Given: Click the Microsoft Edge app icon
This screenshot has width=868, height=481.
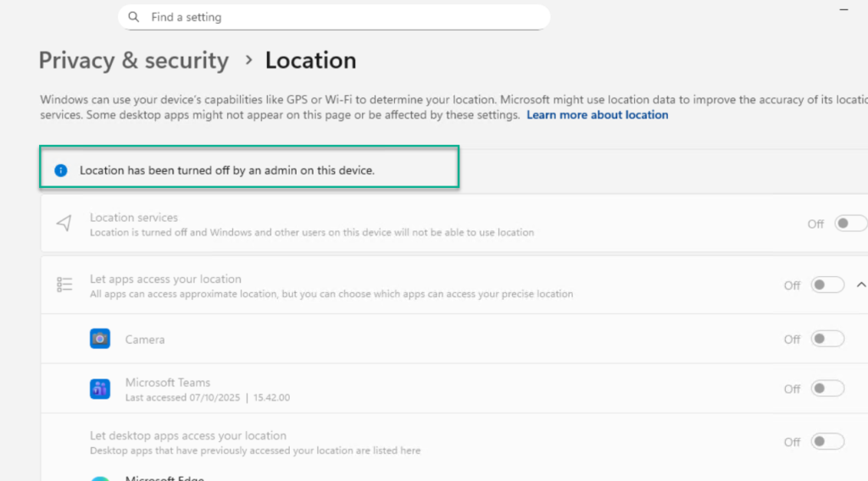Looking at the screenshot, I should [100, 478].
